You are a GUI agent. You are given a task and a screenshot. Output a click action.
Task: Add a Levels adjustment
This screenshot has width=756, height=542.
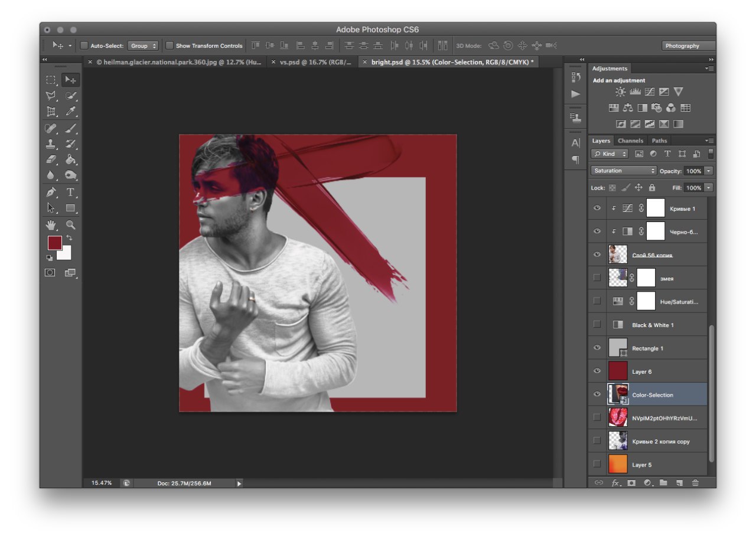[635, 92]
